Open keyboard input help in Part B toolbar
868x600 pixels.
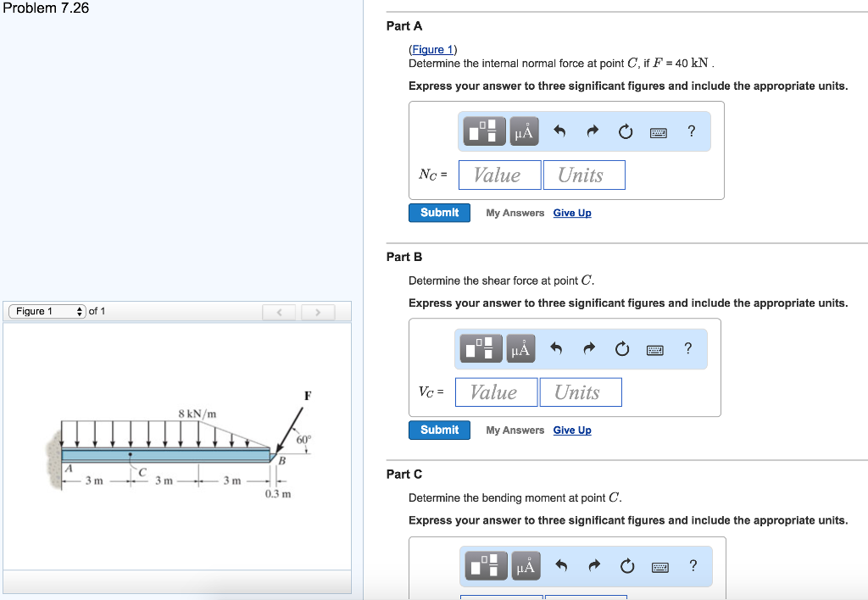(654, 348)
